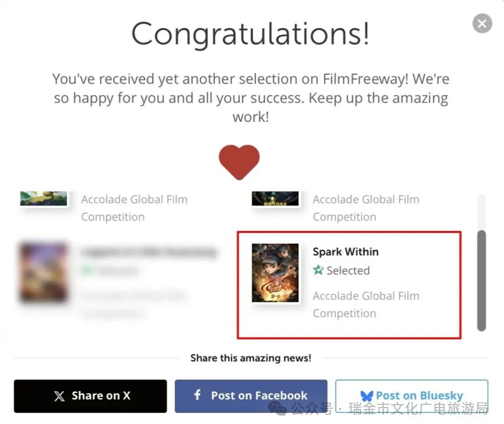
Task: Open the top-left landscape film thumbnail
Action: point(44,199)
